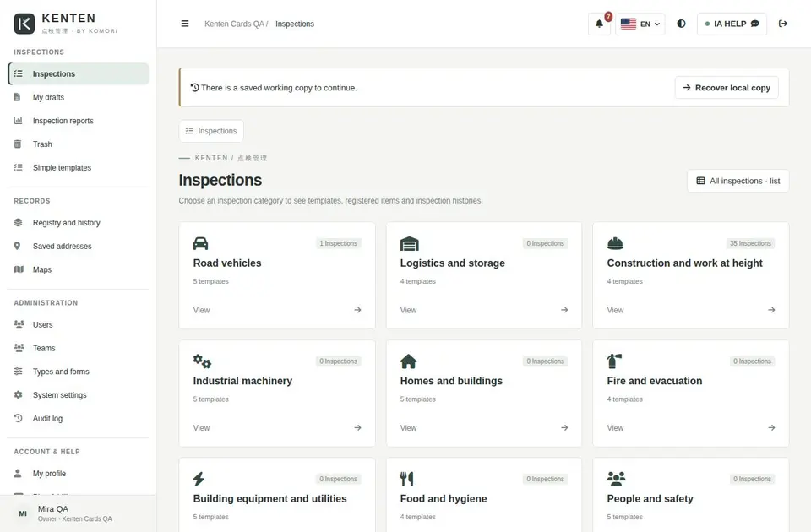Collapse sidebar with hamburger menu icon
The image size is (811, 532).
(185, 24)
